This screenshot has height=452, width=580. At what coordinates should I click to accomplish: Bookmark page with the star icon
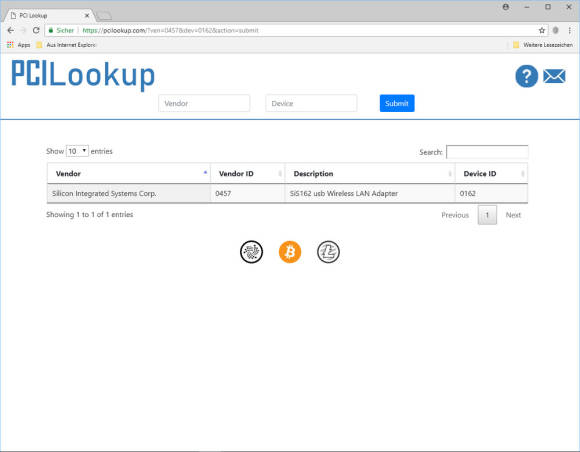click(542, 30)
